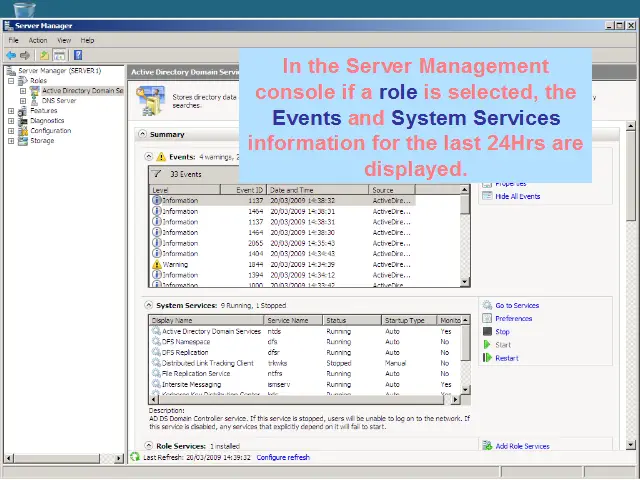Click the Recycle Bin on the desktop
The width and height of the screenshot is (640, 480).
[24, 9]
